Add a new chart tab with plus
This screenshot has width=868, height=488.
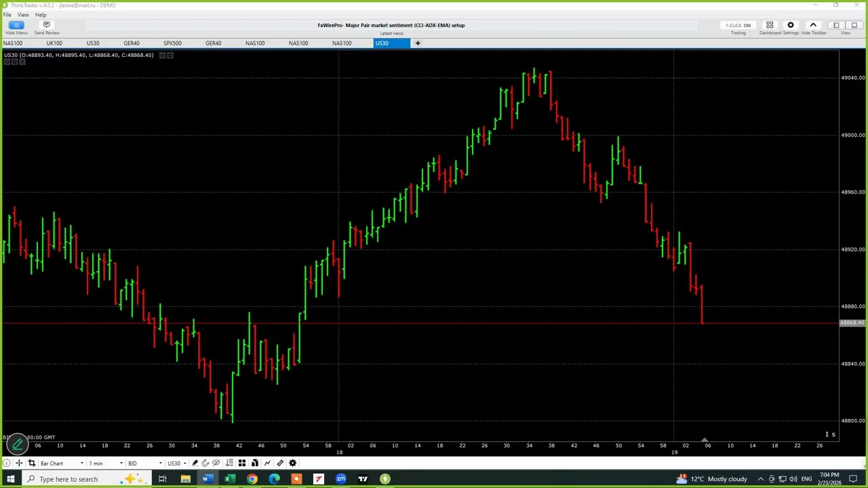click(418, 43)
